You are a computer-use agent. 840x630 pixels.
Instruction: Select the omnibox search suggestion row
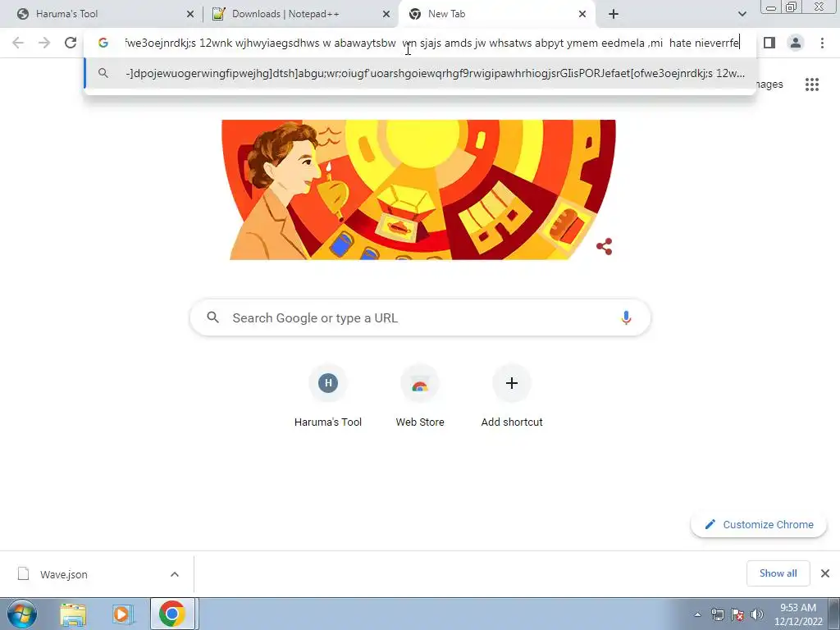point(420,73)
